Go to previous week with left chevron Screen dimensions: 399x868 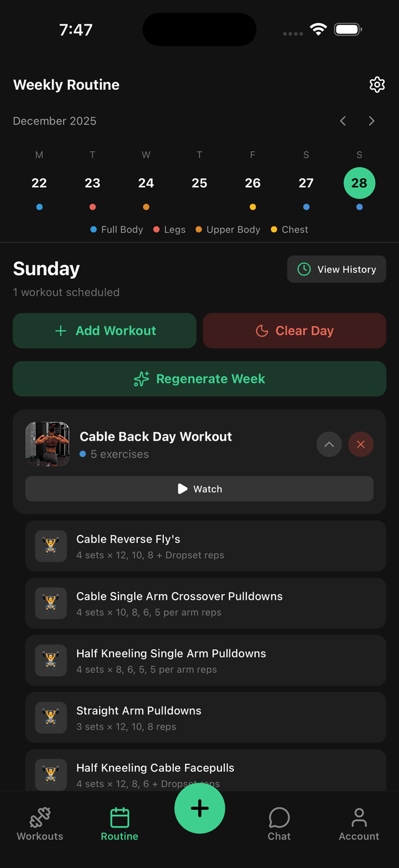pyautogui.click(x=343, y=120)
